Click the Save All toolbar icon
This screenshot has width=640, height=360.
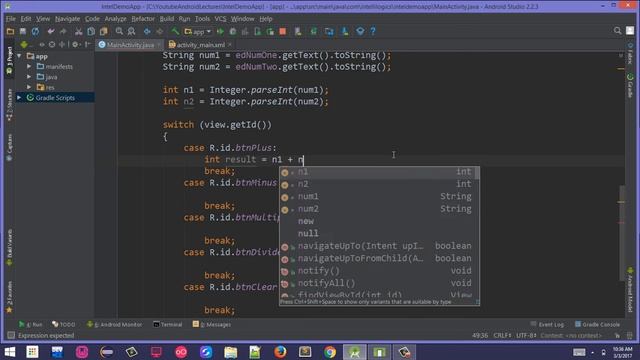point(23,31)
